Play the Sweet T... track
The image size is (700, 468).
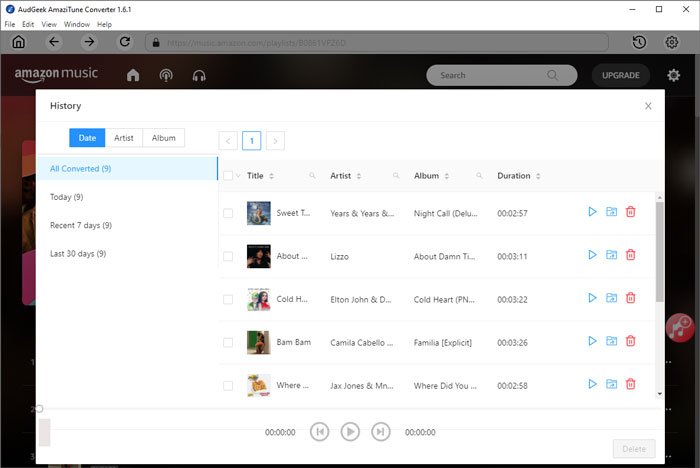click(592, 212)
